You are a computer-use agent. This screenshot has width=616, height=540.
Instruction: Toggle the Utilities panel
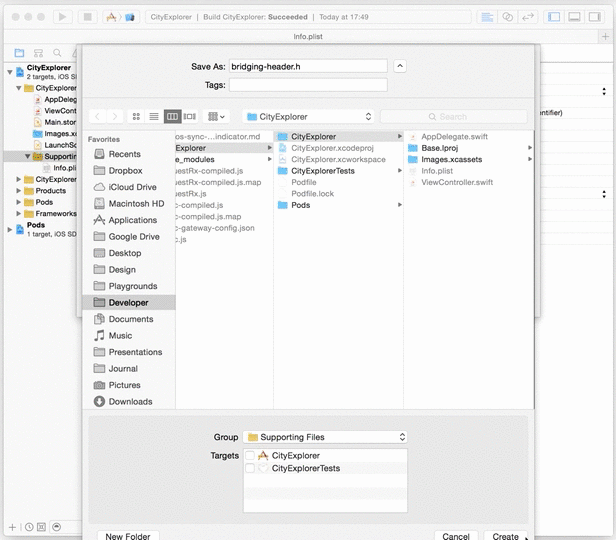[x=595, y=17]
